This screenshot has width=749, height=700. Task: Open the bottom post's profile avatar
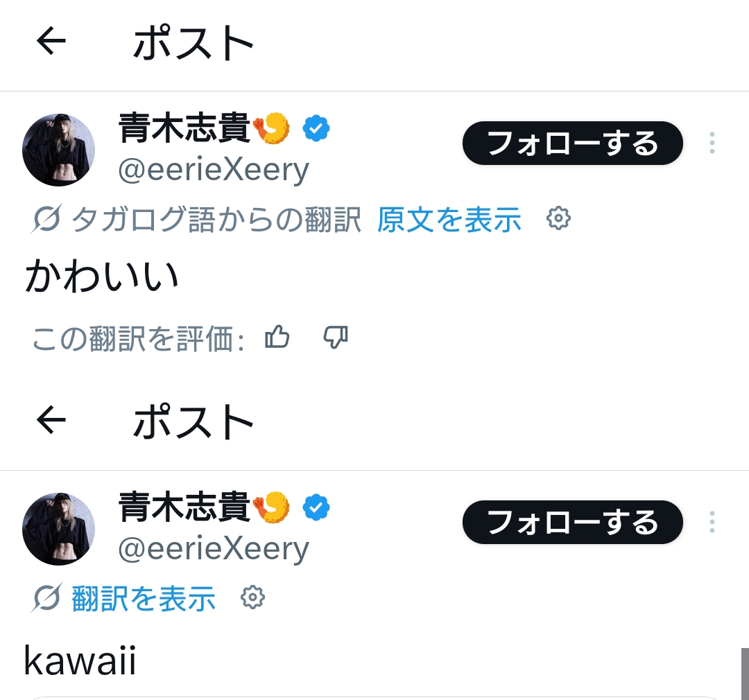click(58, 529)
